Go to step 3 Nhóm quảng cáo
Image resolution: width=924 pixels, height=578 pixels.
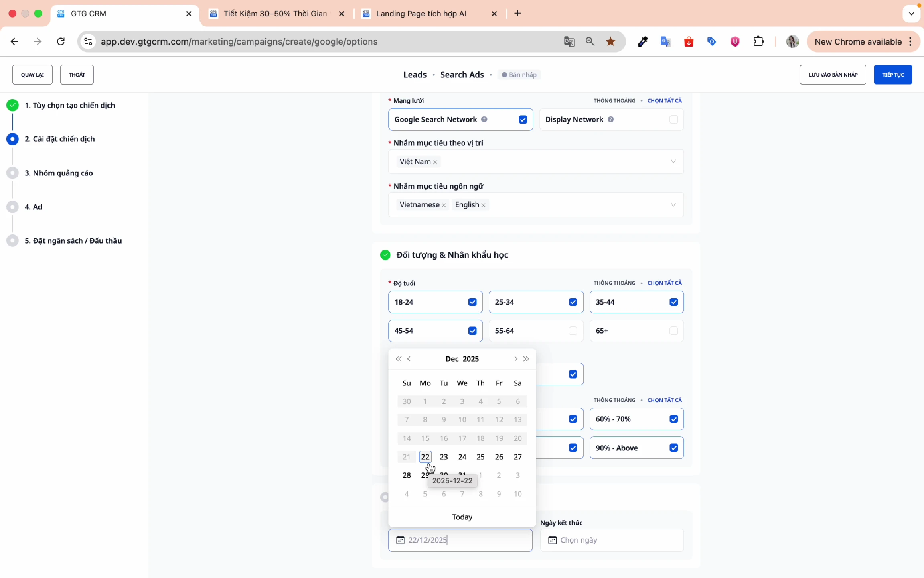(x=59, y=173)
